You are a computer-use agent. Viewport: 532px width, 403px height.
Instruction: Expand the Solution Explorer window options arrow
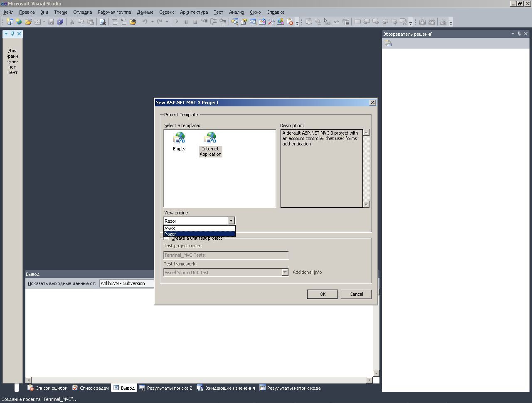tap(513, 34)
